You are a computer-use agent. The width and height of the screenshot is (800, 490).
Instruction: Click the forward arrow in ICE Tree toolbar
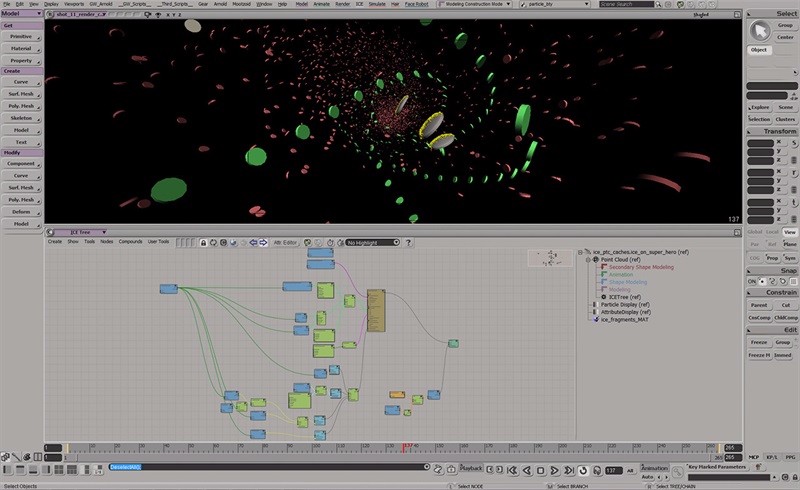click(x=262, y=242)
